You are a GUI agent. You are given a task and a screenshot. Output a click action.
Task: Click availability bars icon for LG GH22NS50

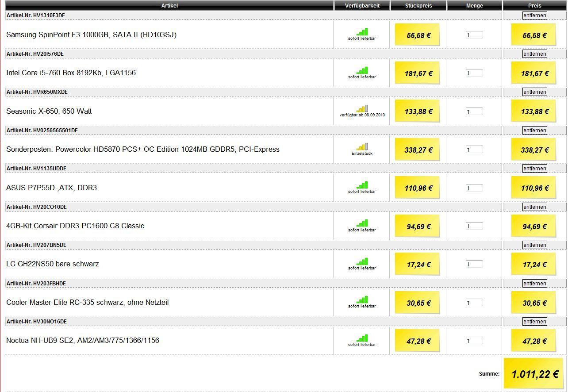point(362,261)
